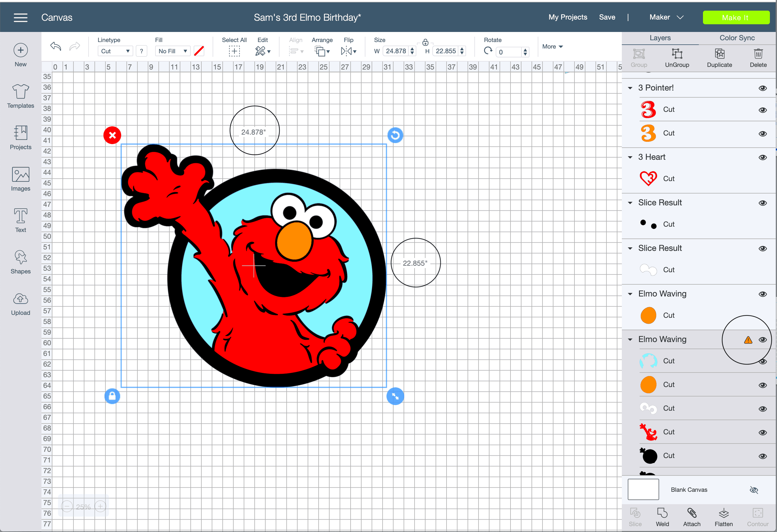
Task: Open the Templates panel
Action: pyautogui.click(x=20, y=96)
